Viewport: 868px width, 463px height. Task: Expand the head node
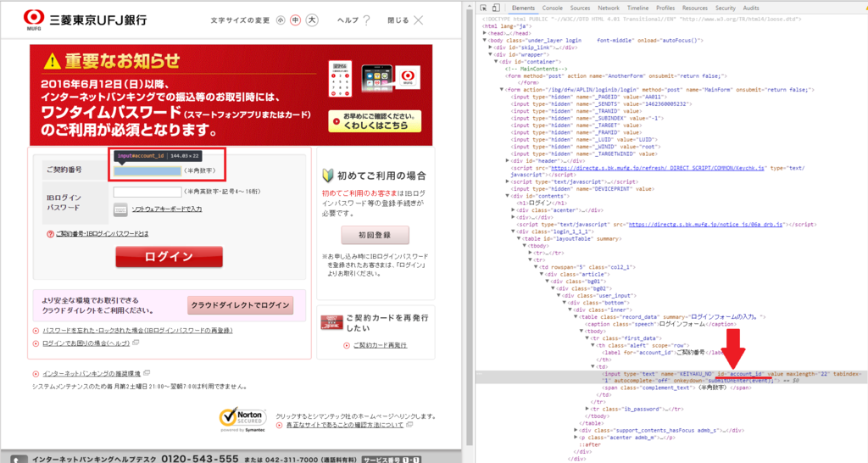tap(485, 33)
